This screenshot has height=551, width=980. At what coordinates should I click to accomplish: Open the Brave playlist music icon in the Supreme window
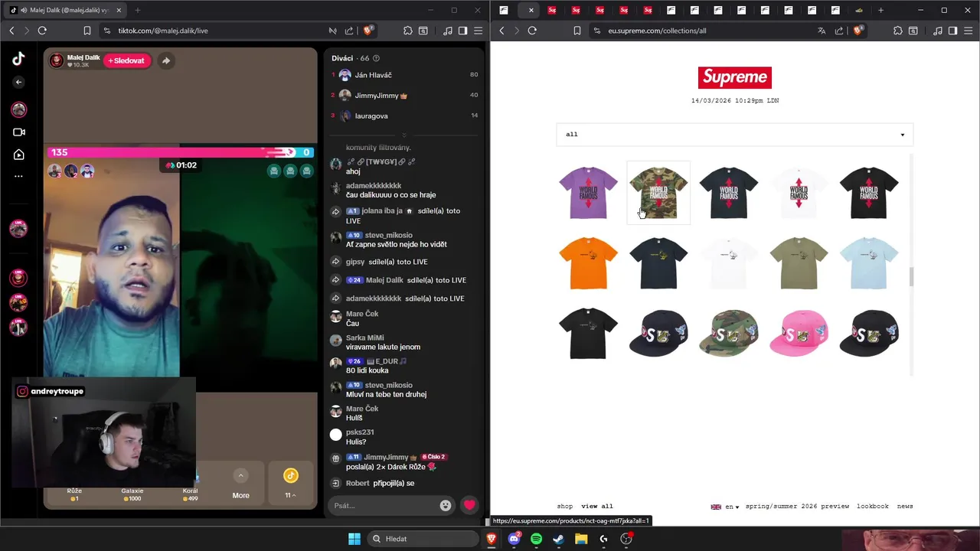(938, 31)
